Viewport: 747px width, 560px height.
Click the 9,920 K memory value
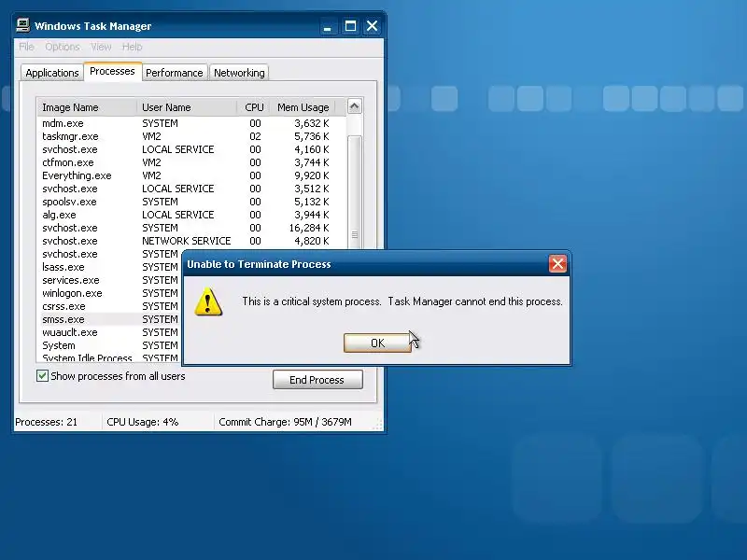tap(312, 175)
